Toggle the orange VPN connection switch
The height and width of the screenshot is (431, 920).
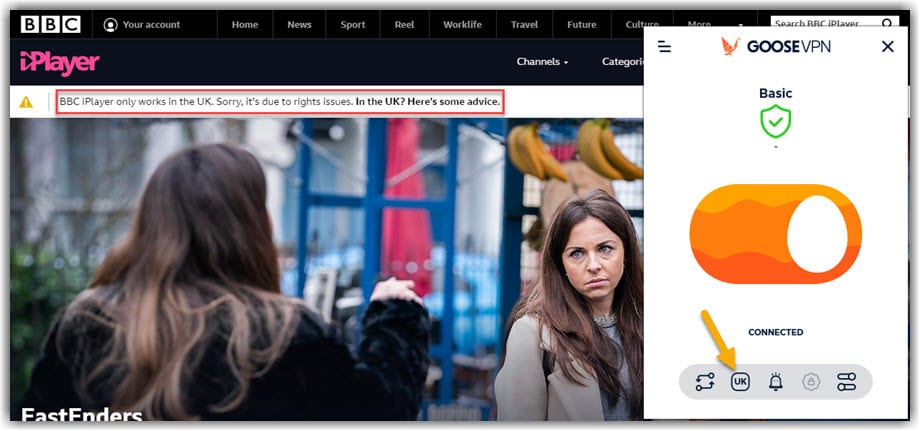[x=775, y=234]
